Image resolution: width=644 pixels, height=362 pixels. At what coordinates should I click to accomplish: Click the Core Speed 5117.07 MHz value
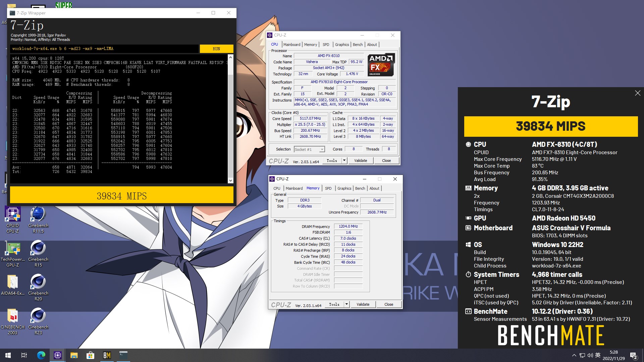pos(310,119)
